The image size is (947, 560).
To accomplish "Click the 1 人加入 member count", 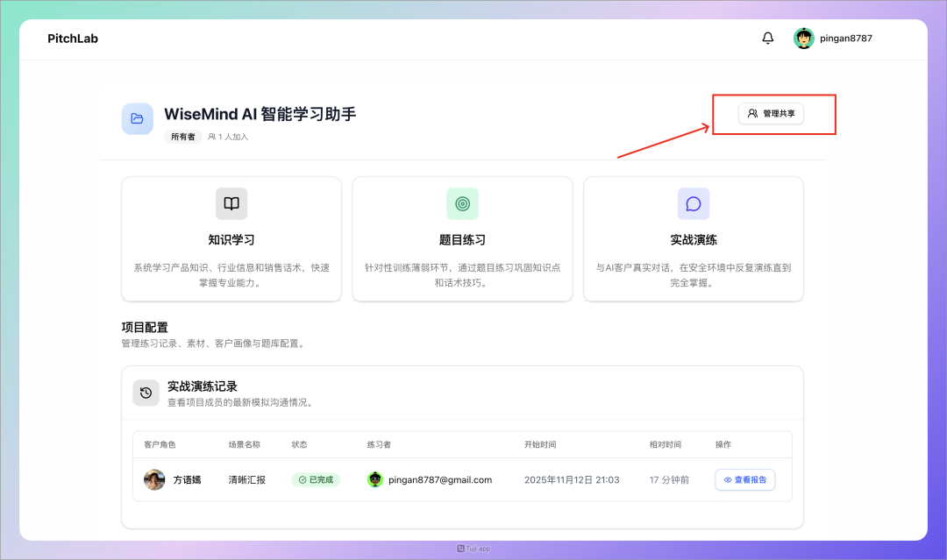I will [x=228, y=137].
